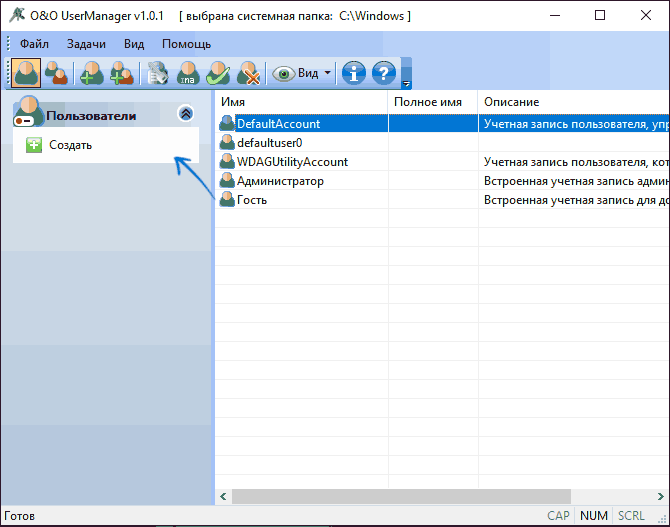
Task: Open the Вид menu in menu bar
Action: point(134,44)
